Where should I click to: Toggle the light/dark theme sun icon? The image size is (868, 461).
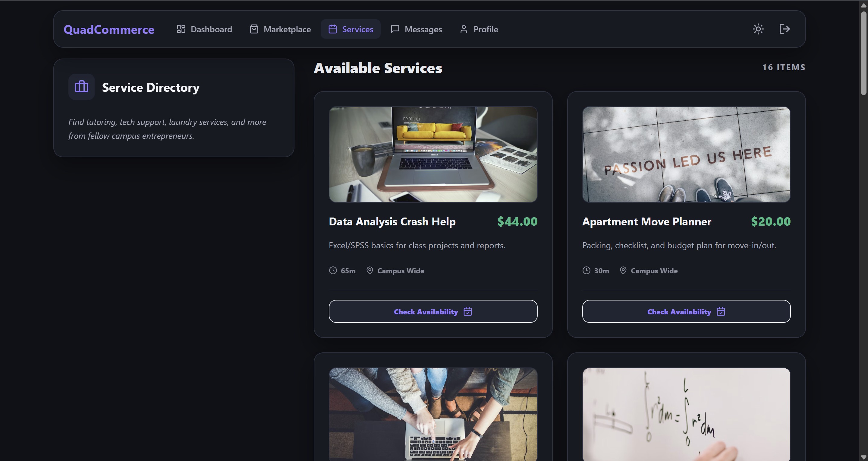[758, 29]
